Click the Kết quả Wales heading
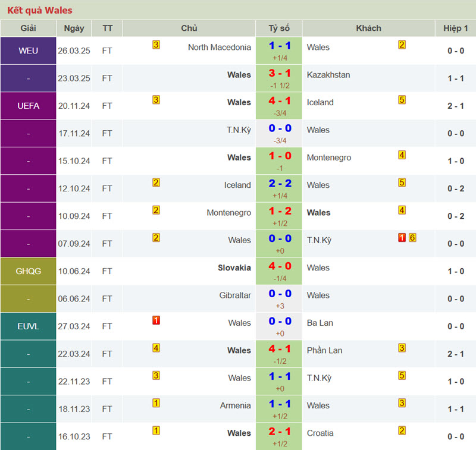476x450 pixels. click(x=40, y=11)
